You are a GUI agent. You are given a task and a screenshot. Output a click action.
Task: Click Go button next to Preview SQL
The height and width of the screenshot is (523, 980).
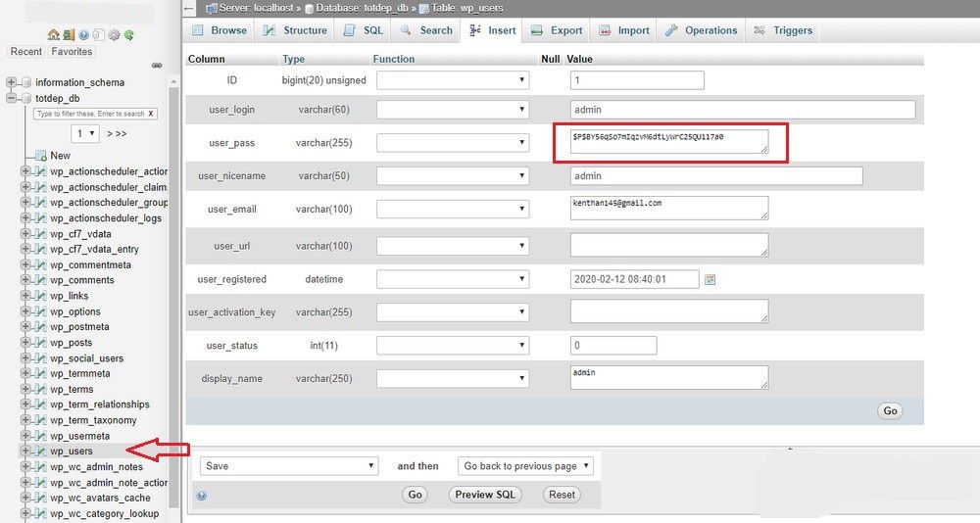(x=415, y=495)
